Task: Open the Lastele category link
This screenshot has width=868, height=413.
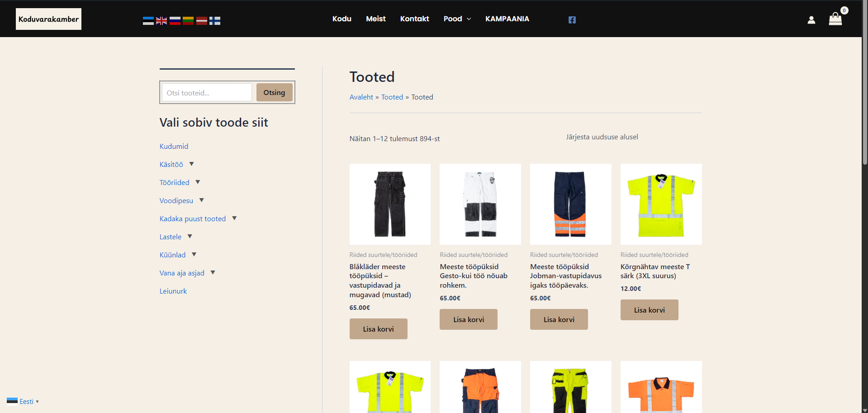Action: 171,237
